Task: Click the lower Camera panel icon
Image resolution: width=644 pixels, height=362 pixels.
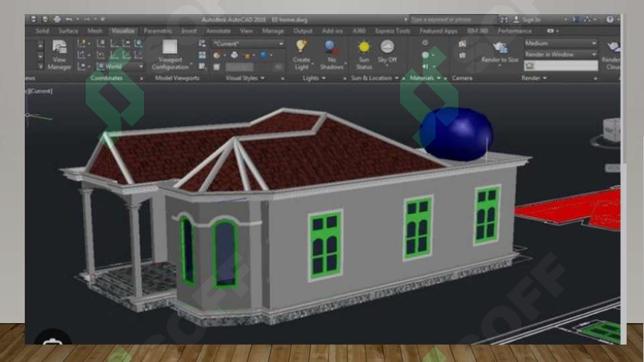Action: pos(462,55)
